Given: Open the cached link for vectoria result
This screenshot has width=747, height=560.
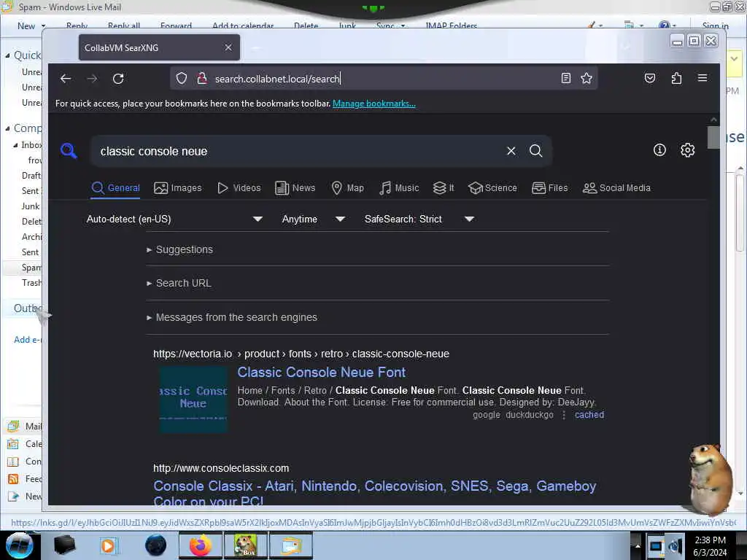Looking at the screenshot, I should [589, 415].
